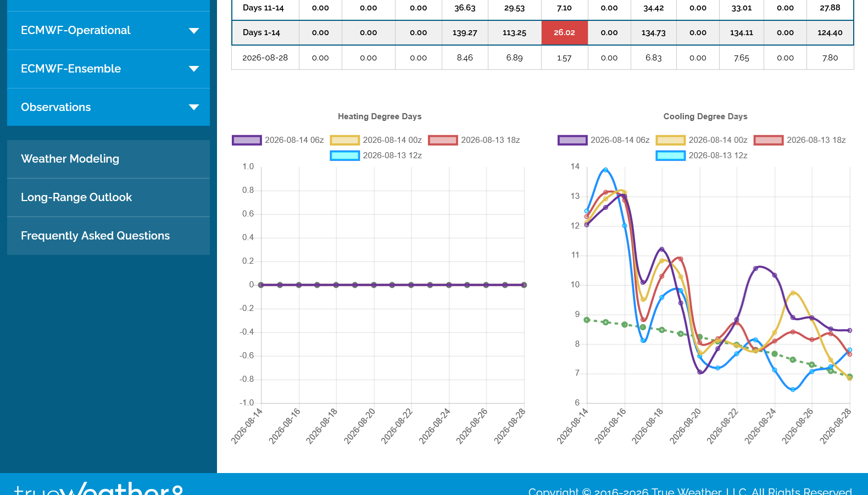
Task: Select the Days 1-14 table row label
Action: tap(261, 33)
